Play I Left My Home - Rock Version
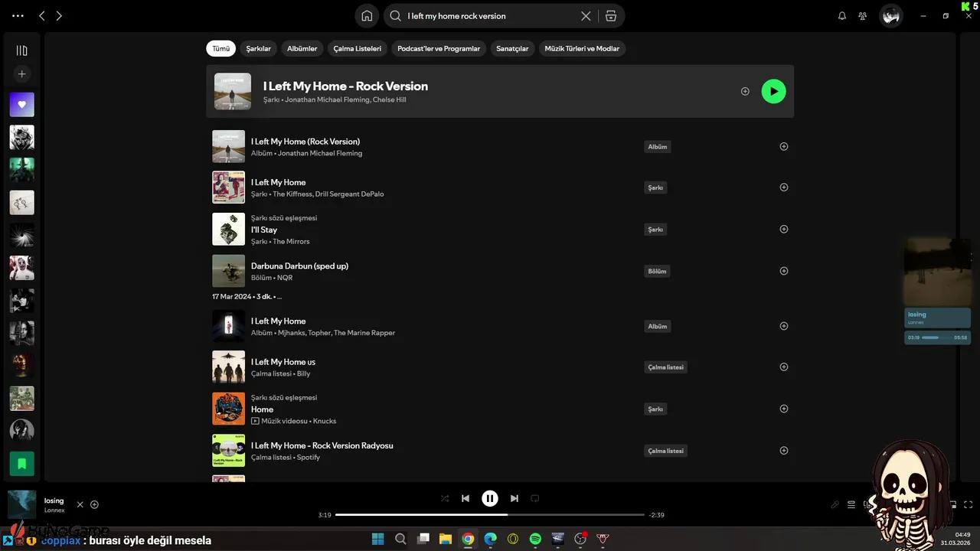The height and width of the screenshot is (551, 980). 773,91
